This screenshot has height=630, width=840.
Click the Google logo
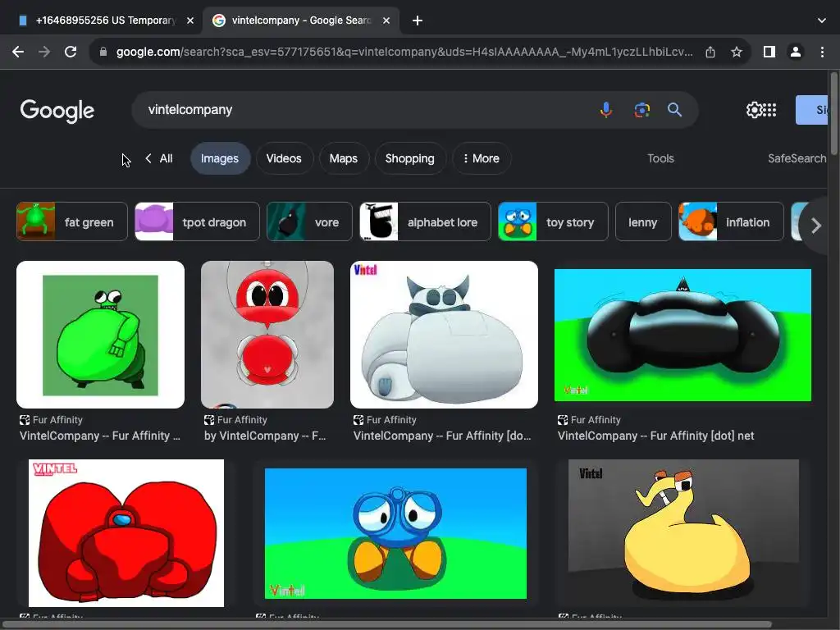point(57,111)
